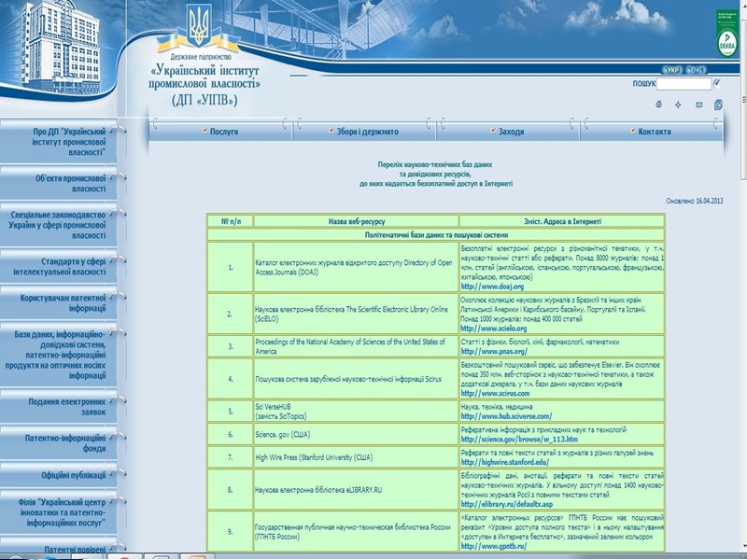This screenshot has width=747, height=560.
Task: Click the Scientific Electronic Library Online (SciELO) cell
Action: point(356,314)
